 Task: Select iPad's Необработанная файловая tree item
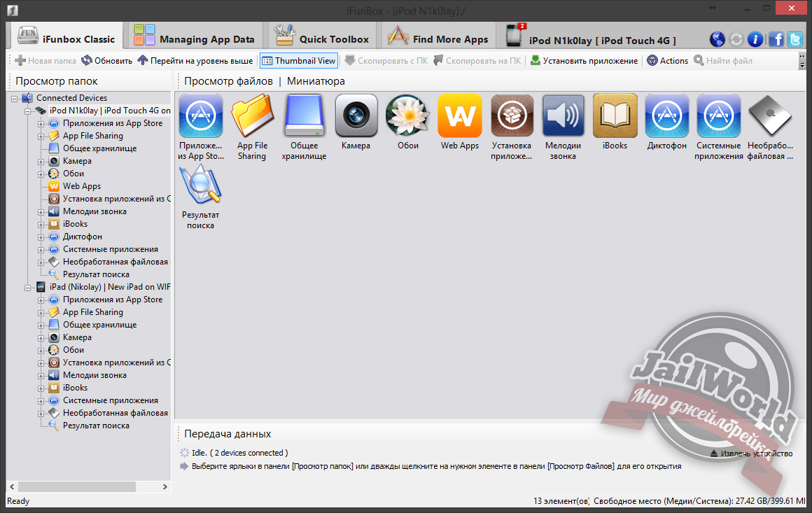tap(115, 413)
